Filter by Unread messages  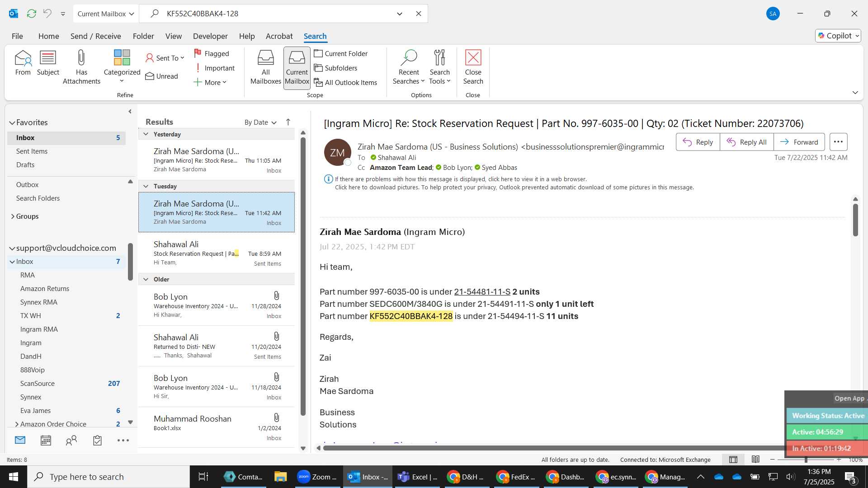(x=162, y=76)
